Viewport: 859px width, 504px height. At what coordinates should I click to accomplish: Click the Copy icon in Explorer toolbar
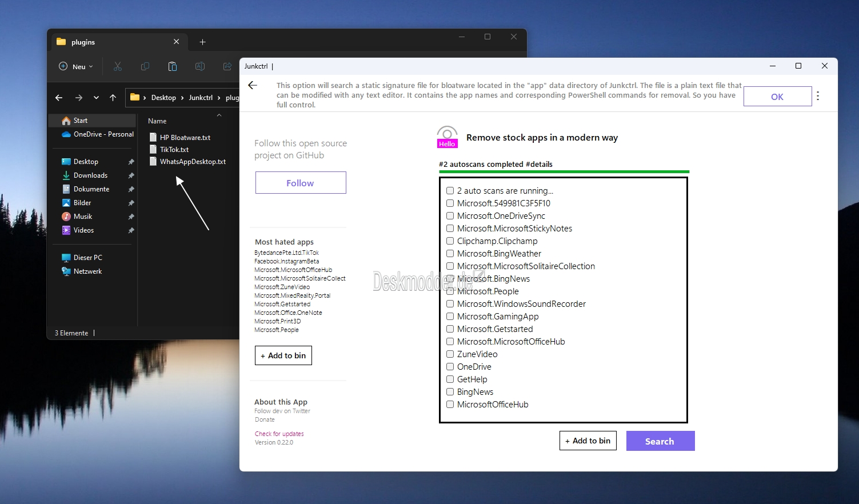coord(145,67)
